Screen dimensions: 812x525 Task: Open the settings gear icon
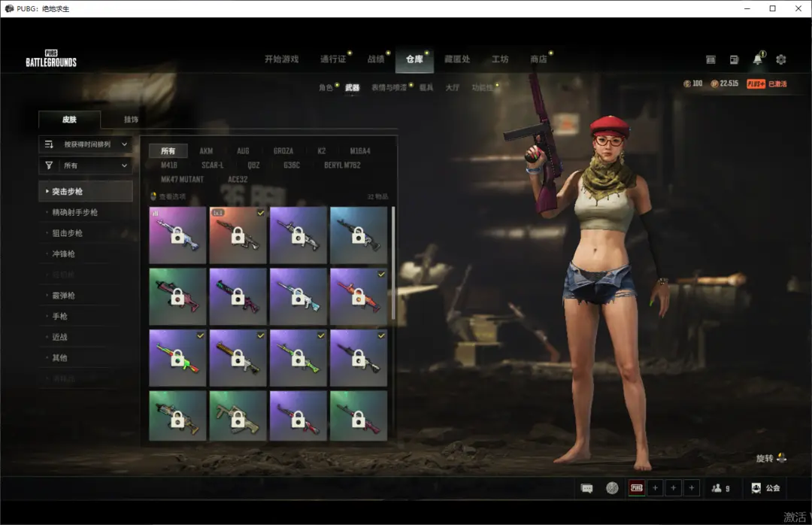tap(781, 59)
